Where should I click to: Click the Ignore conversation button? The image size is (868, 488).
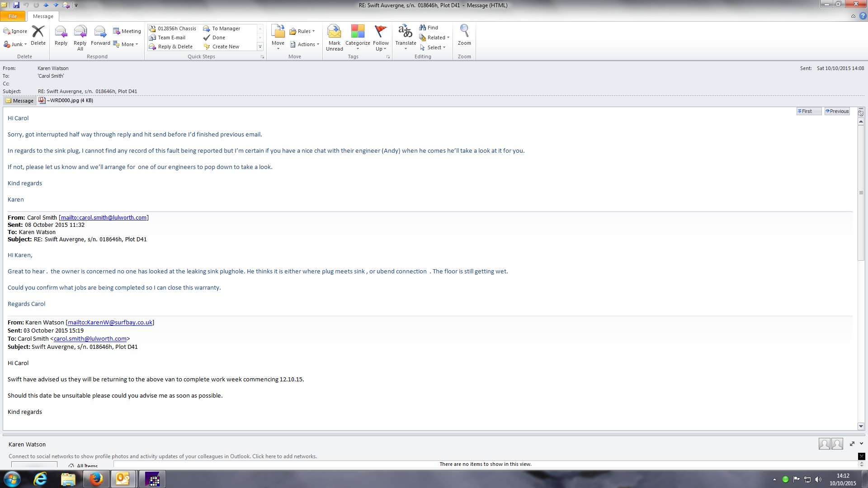[15, 31]
